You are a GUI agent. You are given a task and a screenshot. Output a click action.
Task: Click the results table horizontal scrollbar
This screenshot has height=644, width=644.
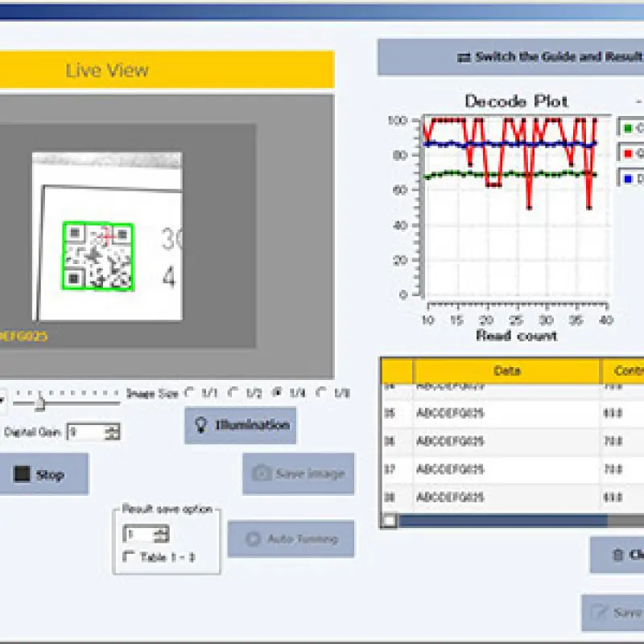(513, 520)
